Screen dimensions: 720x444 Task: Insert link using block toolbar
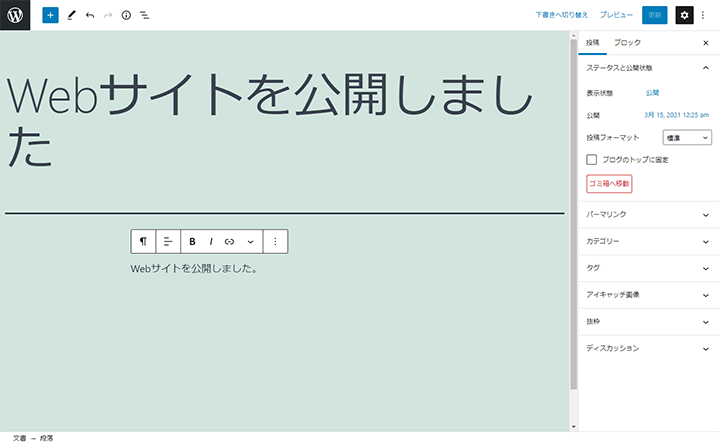tap(229, 241)
